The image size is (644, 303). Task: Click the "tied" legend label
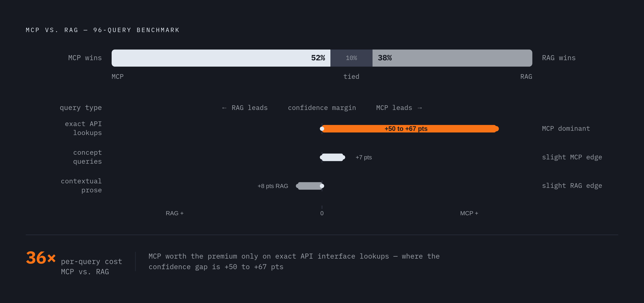pos(351,77)
